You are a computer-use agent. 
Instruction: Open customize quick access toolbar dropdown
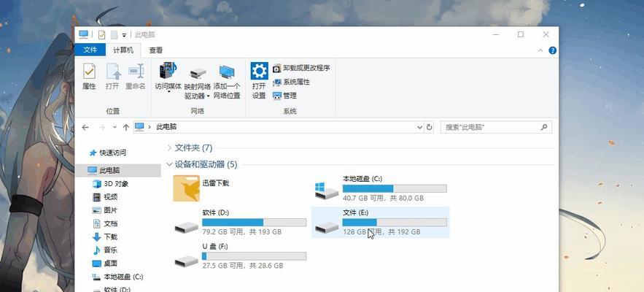tap(124, 35)
